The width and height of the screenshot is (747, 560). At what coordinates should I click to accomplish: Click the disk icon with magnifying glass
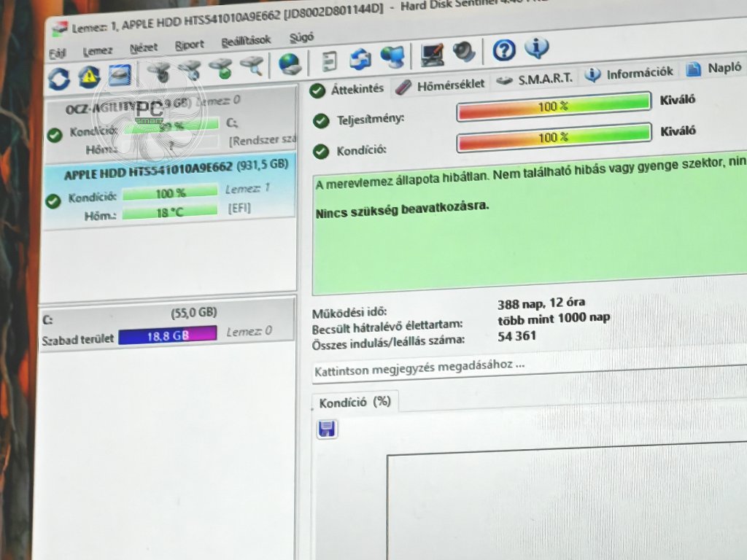pyautogui.click(x=252, y=66)
